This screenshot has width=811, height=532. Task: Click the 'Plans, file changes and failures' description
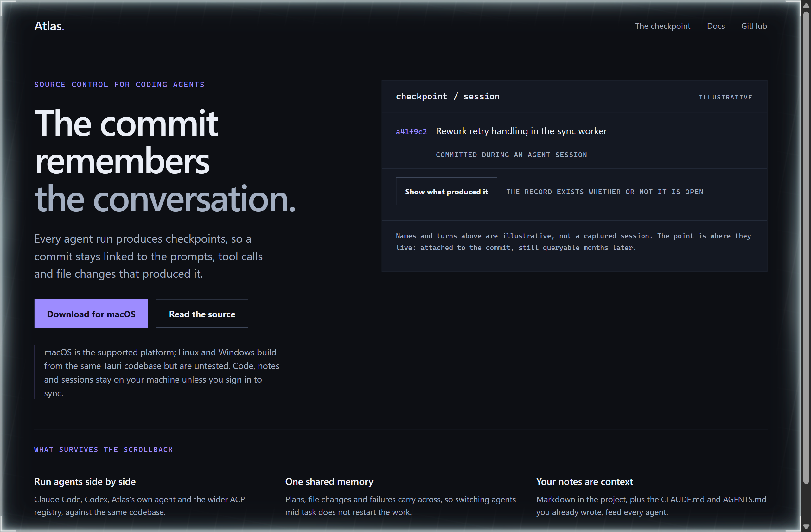pyautogui.click(x=400, y=505)
